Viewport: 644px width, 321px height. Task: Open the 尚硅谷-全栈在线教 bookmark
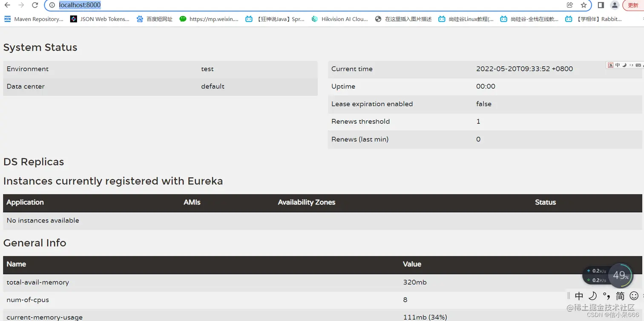[529, 19]
